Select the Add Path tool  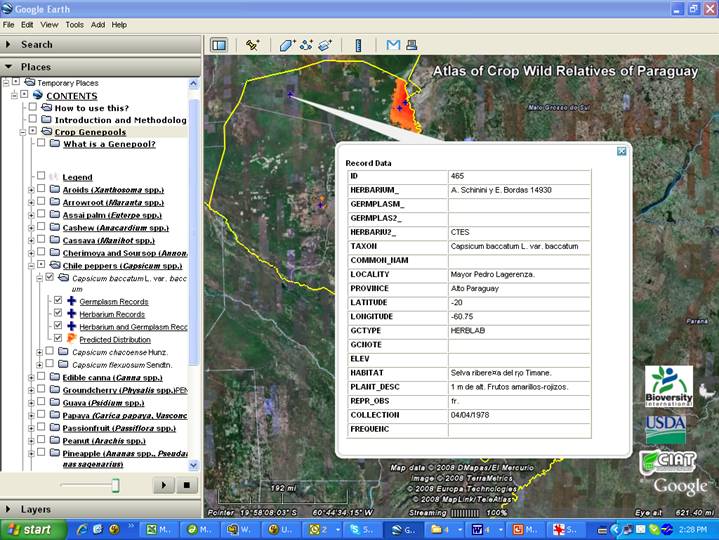click(x=306, y=45)
